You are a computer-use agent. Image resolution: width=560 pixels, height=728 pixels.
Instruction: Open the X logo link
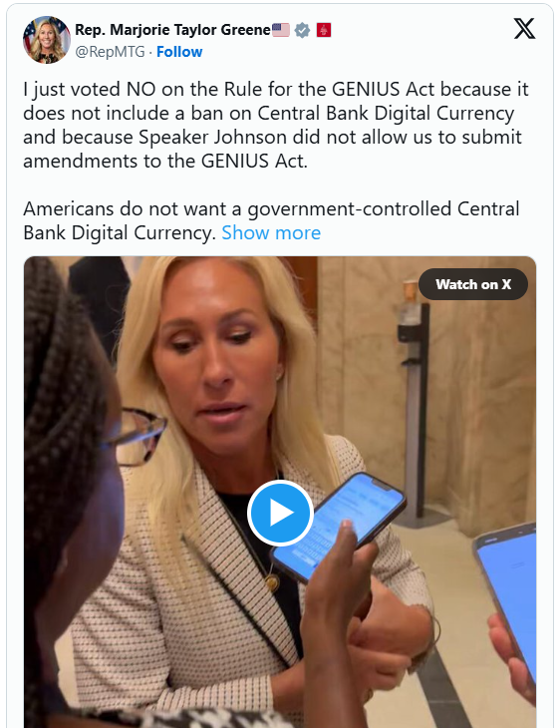click(x=524, y=29)
